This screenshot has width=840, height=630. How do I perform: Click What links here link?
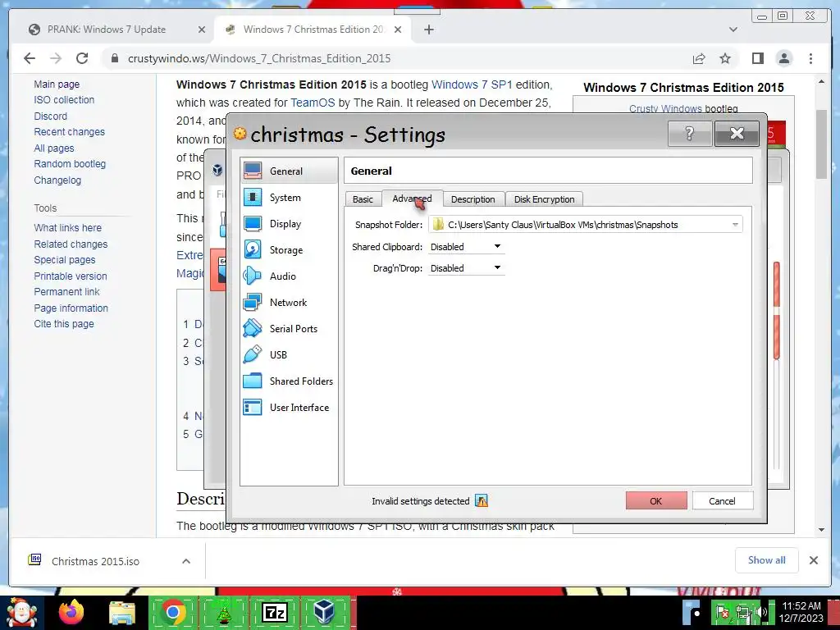point(67,228)
